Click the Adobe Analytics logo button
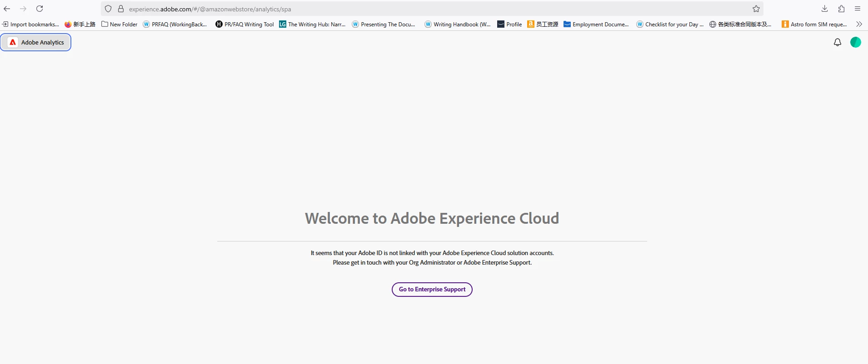This screenshot has width=868, height=364. tap(36, 42)
